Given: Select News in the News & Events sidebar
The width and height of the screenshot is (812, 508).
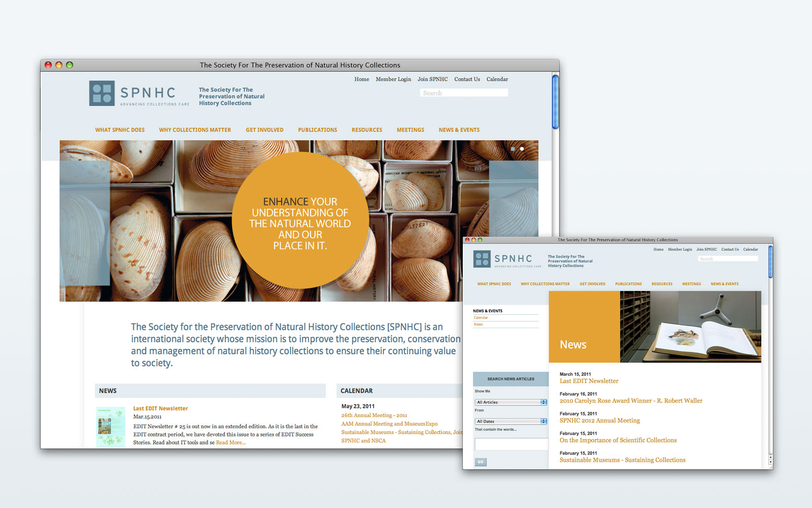Looking at the screenshot, I should pos(478,324).
